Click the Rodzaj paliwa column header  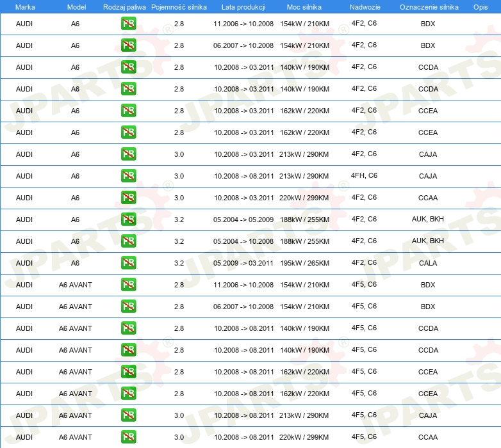(124, 7)
